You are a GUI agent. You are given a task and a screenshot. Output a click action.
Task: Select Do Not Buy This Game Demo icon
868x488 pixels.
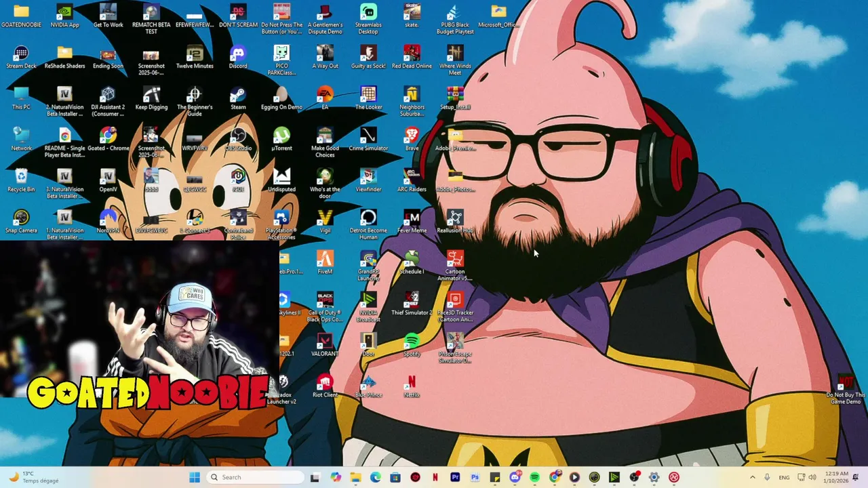pyautogui.click(x=846, y=390)
